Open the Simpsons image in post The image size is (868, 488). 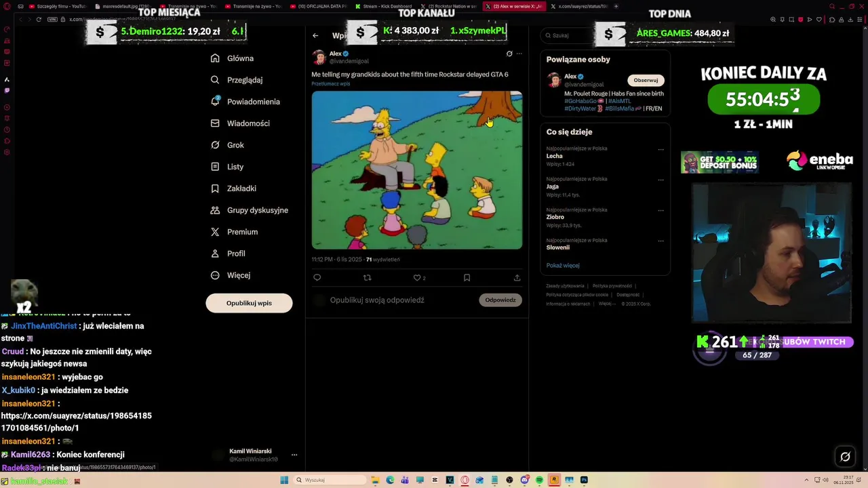tap(417, 170)
